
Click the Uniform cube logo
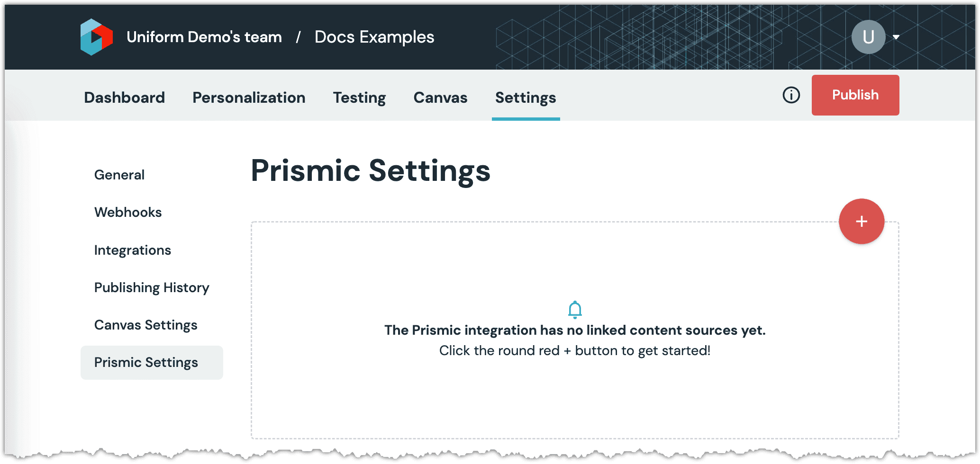click(x=97, y=37)
